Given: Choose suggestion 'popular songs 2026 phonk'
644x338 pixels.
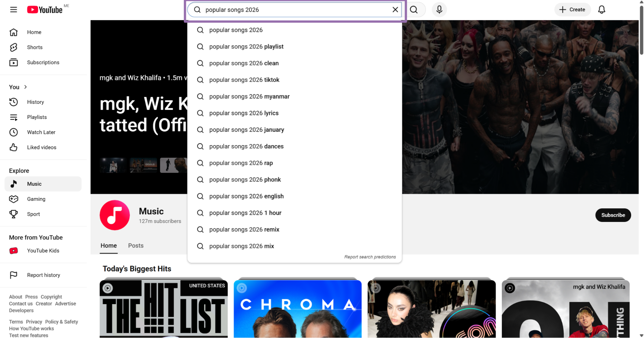Looking at the screenshot, I should 294,180.
